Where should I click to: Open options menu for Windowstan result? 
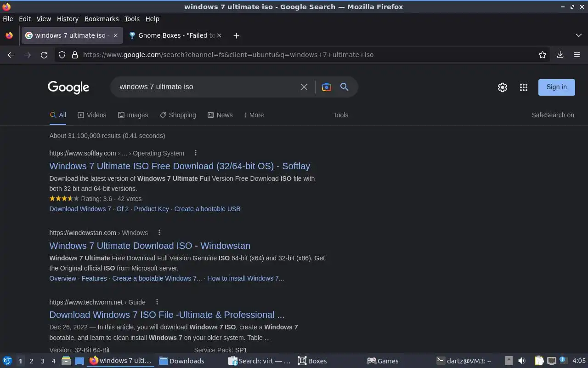159,232
